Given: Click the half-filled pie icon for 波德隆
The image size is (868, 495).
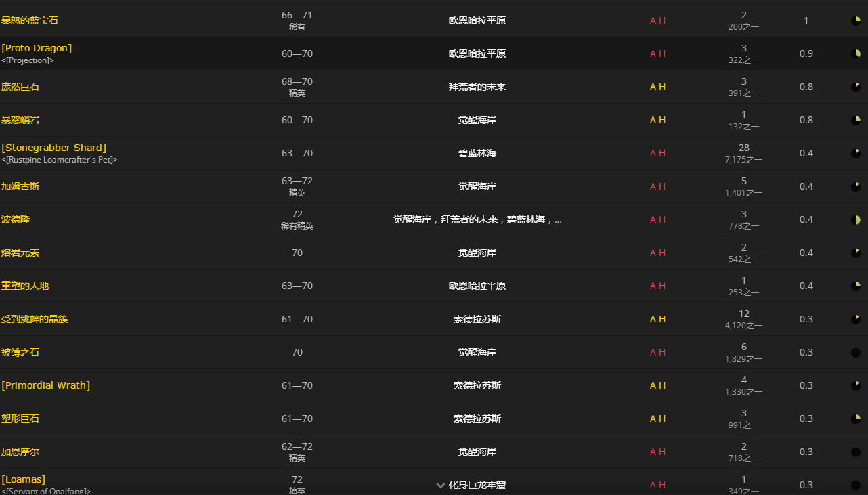Looking at the screenshot, I should click(856, 219).
